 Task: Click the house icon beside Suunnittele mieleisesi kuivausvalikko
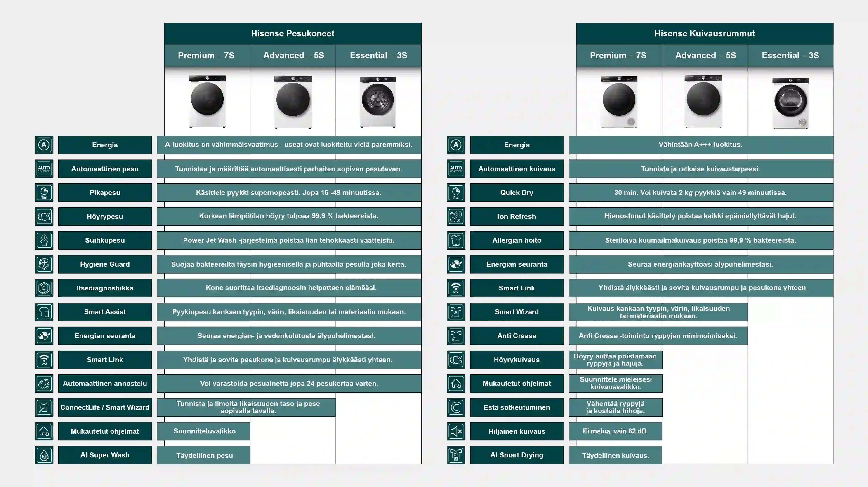456,383
